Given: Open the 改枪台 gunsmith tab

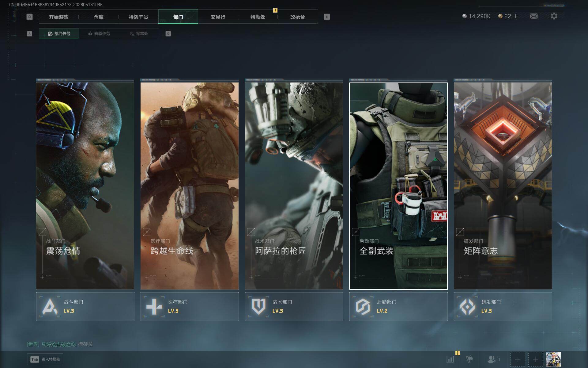Looking at the screenshot, I should [x=298, y=17].
